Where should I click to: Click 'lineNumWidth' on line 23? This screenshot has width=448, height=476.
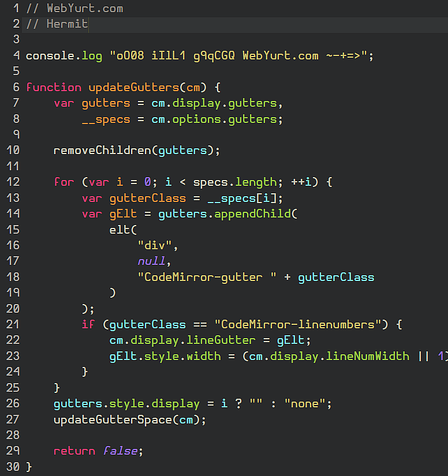(x=368, y=356)
